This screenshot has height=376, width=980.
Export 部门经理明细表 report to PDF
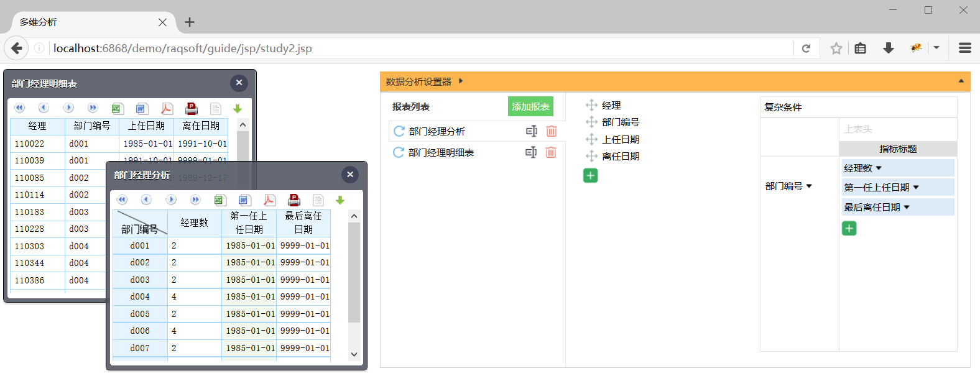tap(167, 109)
